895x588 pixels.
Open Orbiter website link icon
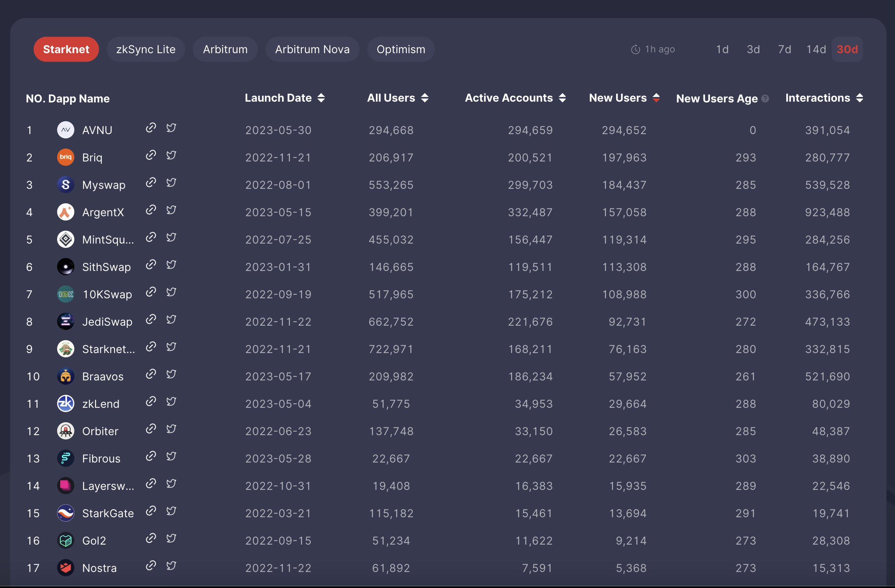tap(151, 429)
